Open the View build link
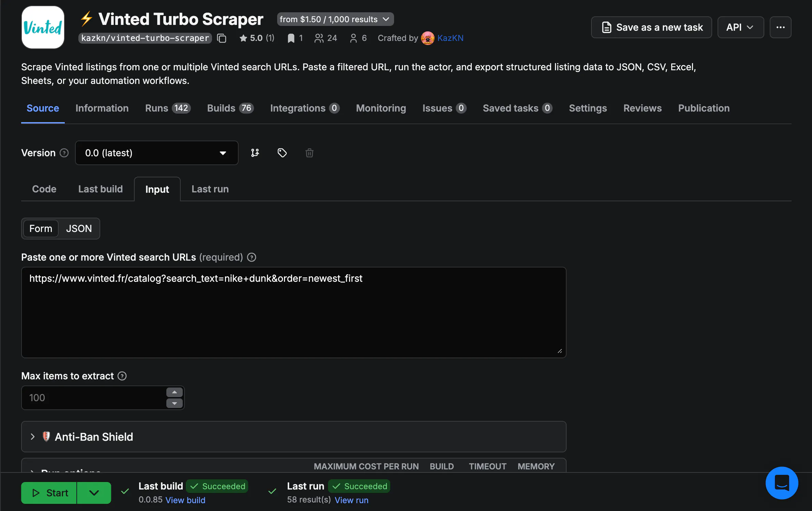The width and height of the screenshot is (812, 511). tap(185, 500)
